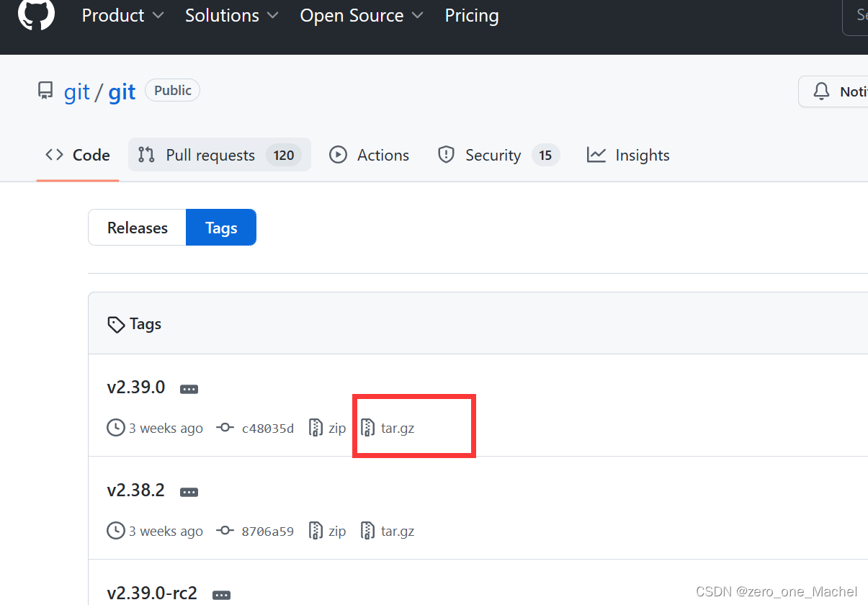
Task: Expand v2.39.0 details ellipsis button
Action: 189,389
